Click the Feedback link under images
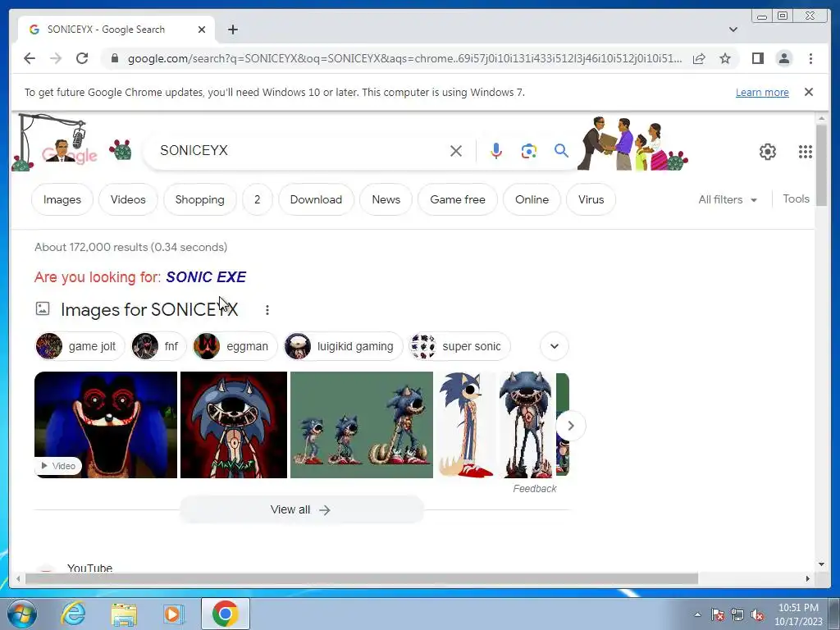 pyautogui.click(x=535, y=489)
